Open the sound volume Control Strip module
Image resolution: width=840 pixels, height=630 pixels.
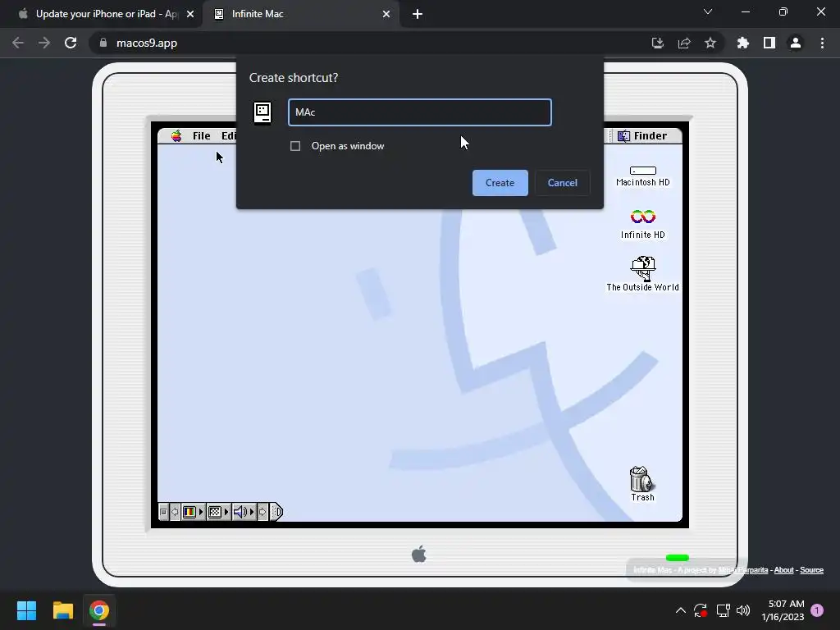click(x=240, y=512)
